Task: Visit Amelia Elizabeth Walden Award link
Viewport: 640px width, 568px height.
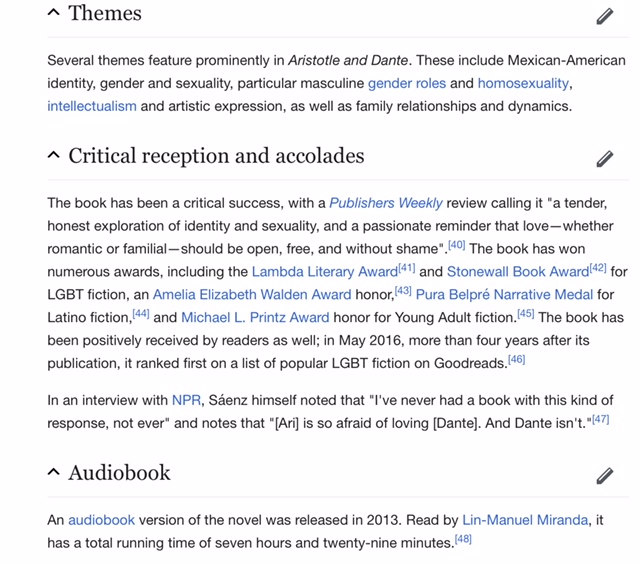Action: pos(252,295)
